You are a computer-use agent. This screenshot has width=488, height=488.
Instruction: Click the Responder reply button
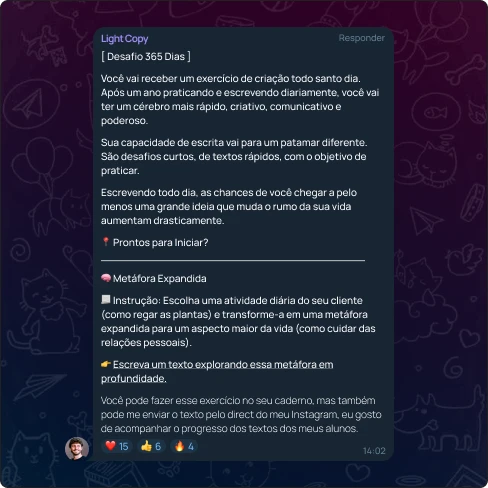pyautogui.click(x=362, y=38)
